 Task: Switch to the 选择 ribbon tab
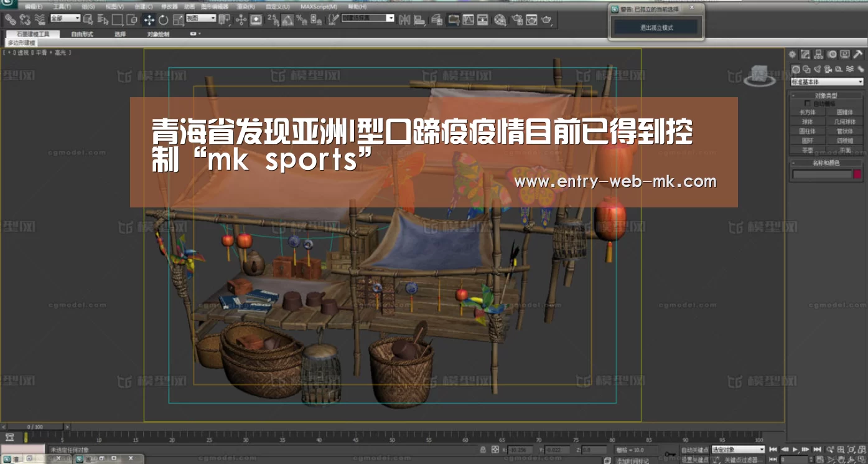coord(120,34)
